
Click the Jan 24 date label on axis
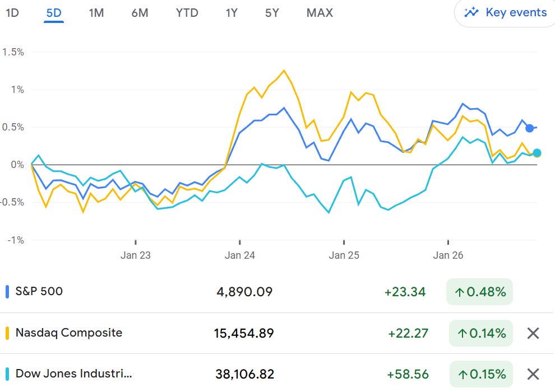click(x=239, y=255)
